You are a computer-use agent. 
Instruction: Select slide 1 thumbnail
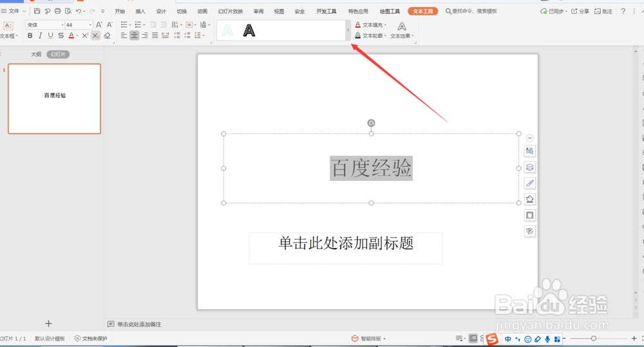pyautogui.click(x=54, y=98)
